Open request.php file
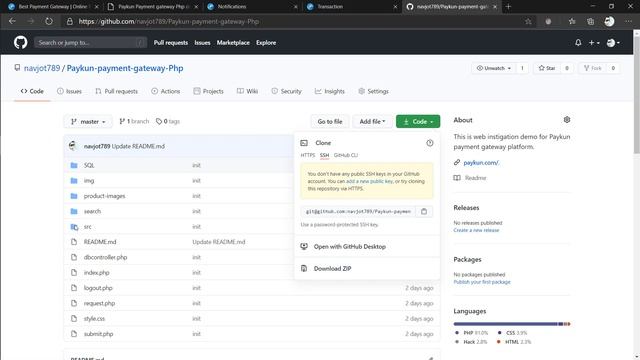The image size is (640, 360). 99,303
